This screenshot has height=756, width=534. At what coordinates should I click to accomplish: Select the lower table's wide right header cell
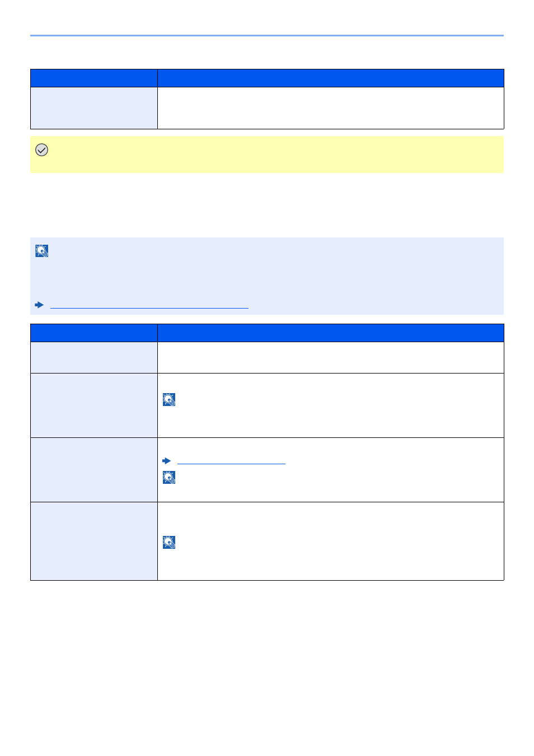tap(331, 333)
